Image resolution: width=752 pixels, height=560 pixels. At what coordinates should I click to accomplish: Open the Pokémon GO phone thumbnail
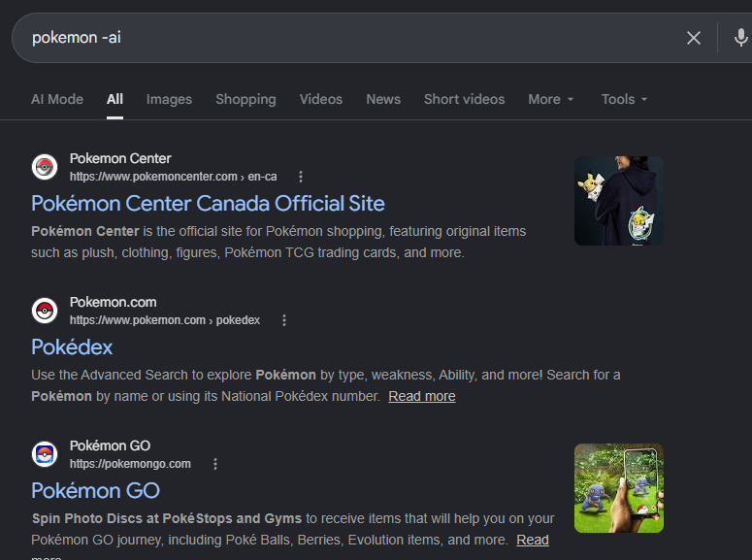pyautogui.click(x=619, y=488)
